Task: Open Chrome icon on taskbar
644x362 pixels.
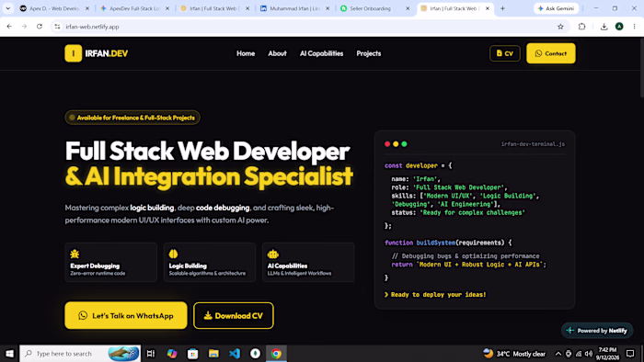Action: click(276, 354)
